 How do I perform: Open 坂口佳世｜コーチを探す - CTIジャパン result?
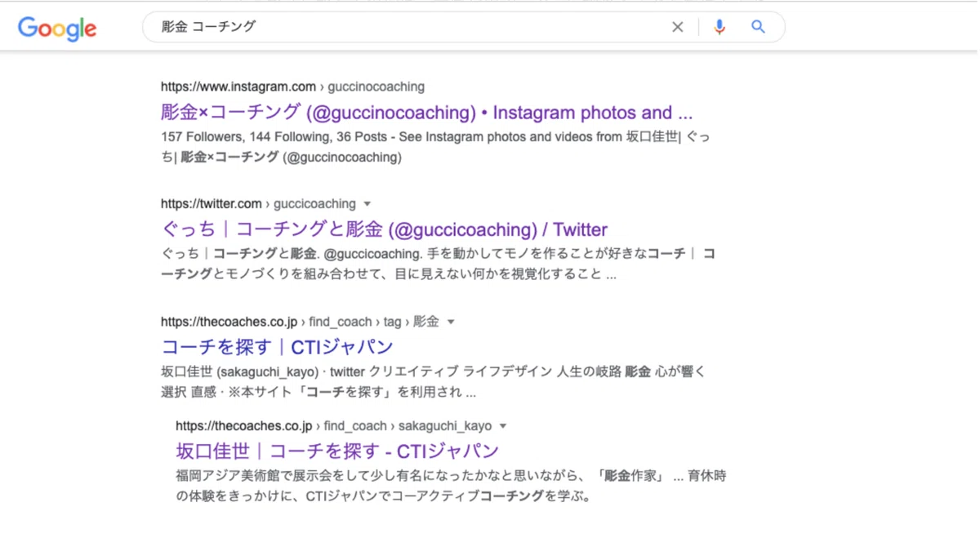point(337,451)
